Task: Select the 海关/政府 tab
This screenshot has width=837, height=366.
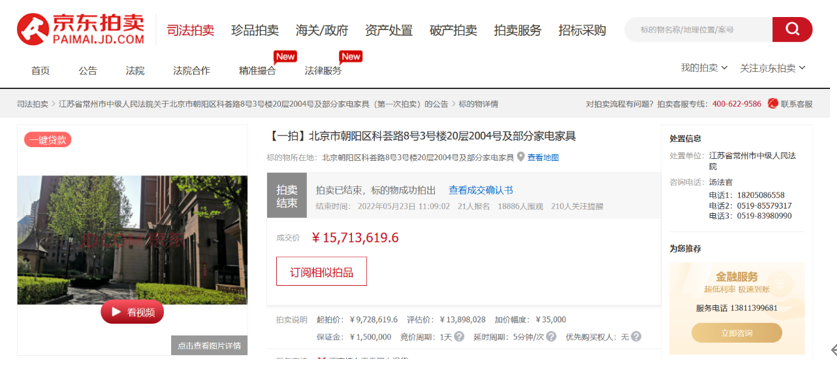Action: pos(322,30)
